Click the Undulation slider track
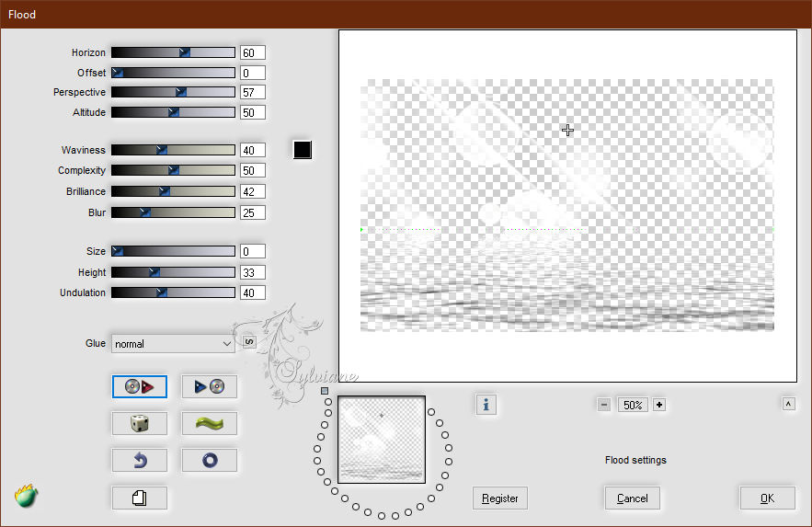The height and width of the screenshot is (527, 812). [173, 292]
